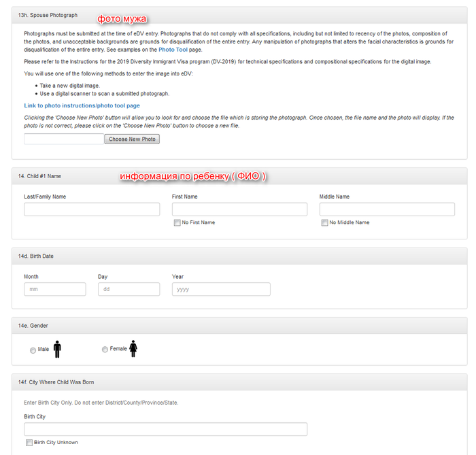Click the Birth City text field

point(165,429)
